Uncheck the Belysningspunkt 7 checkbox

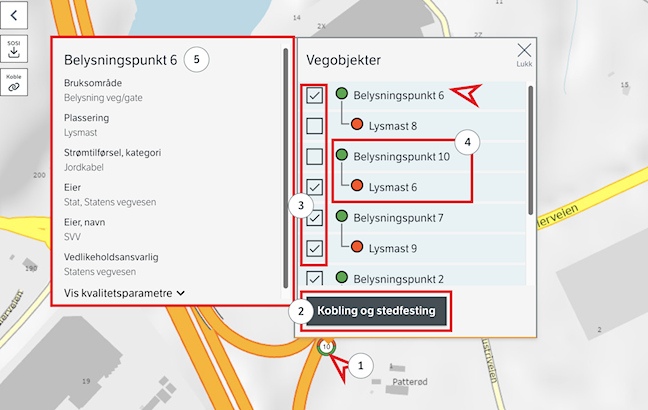314,218
